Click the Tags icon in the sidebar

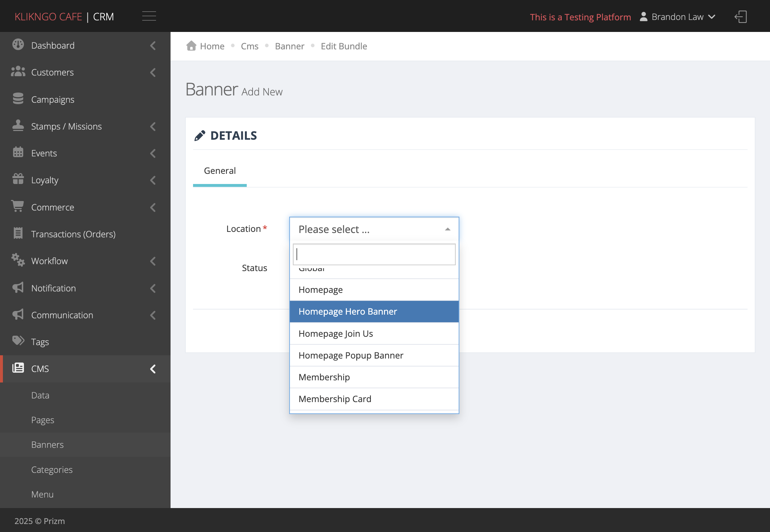pos(18,341)
